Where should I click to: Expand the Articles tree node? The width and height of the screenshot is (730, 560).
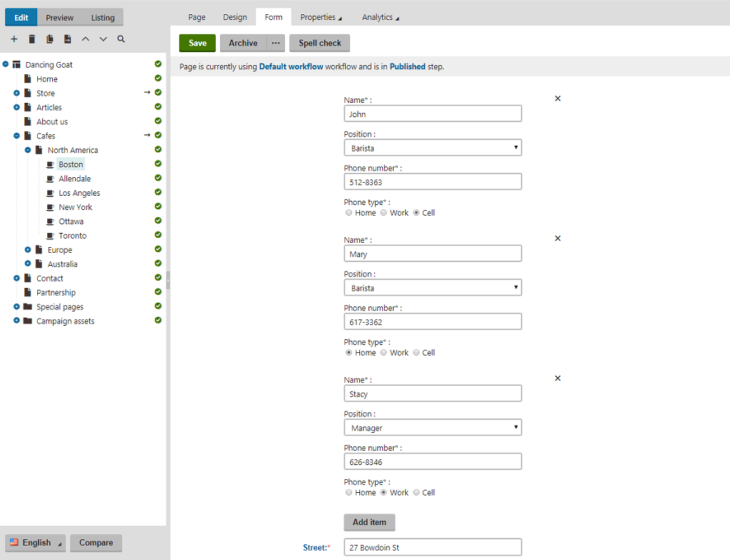[16, 107]
